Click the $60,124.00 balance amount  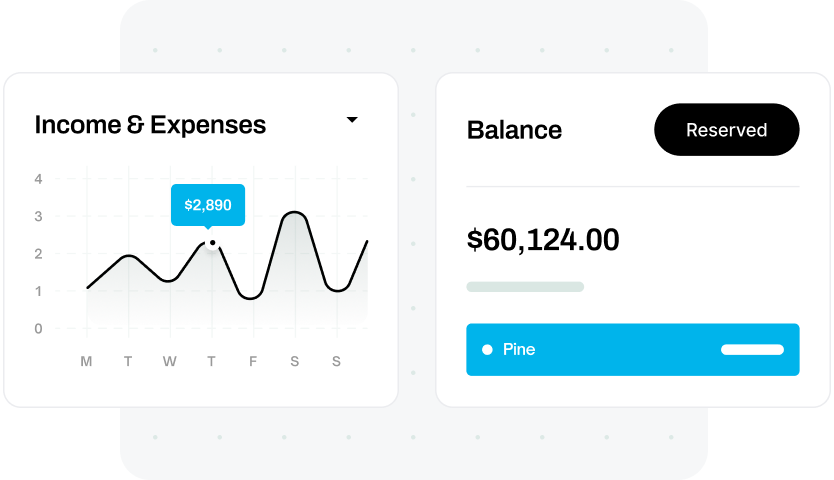[543, 240]
